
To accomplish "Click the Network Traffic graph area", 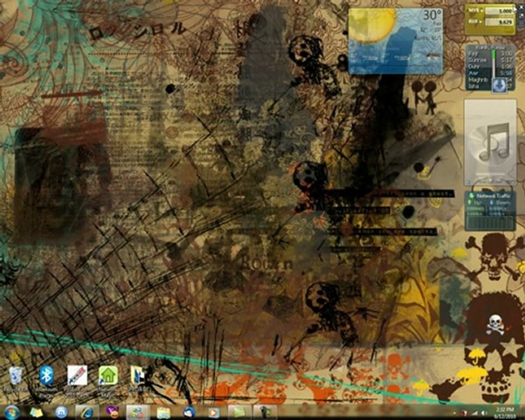I will pyautogui.click(x=490, y=222).
